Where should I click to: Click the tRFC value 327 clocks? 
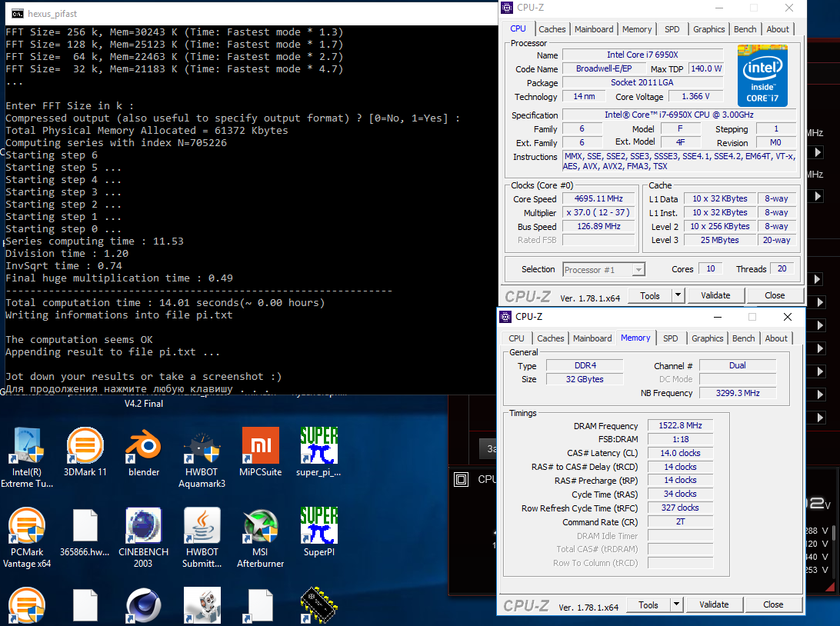680,508
